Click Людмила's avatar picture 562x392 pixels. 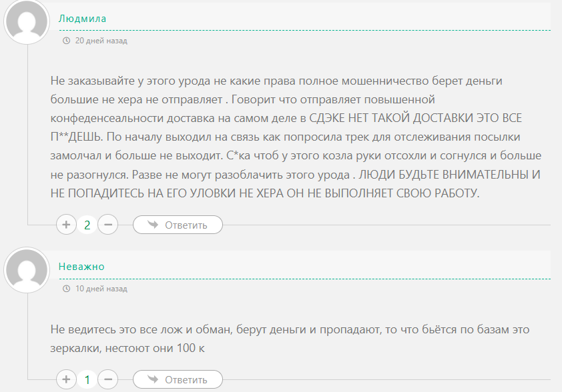click(27, 22)
